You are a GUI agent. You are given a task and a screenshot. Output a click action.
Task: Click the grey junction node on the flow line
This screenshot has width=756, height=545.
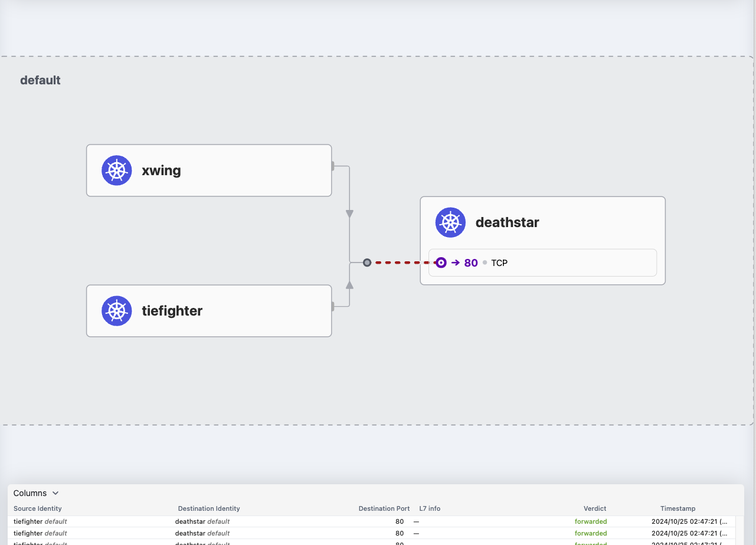[x=367, y=262]
